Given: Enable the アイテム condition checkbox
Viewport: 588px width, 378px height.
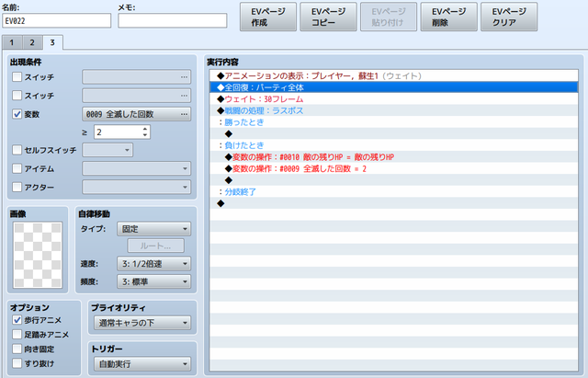Looking at the screenshot, I should tap(17, 168).
